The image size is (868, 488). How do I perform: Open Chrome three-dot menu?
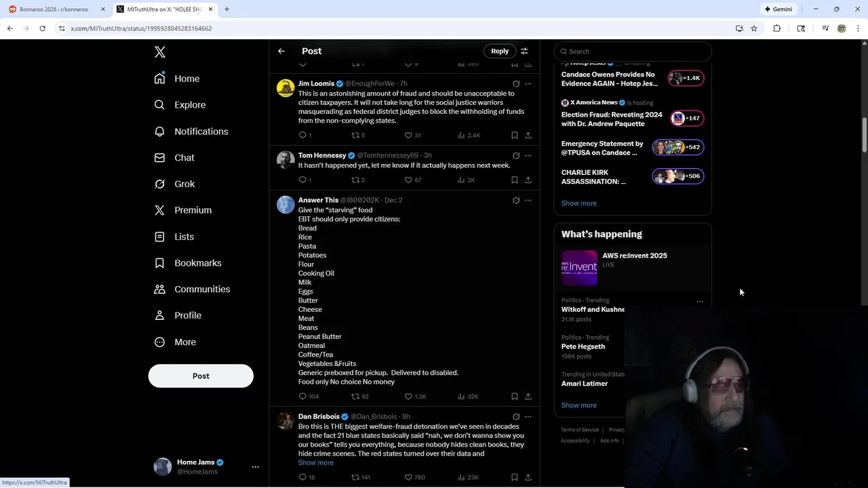click(858, 28)
